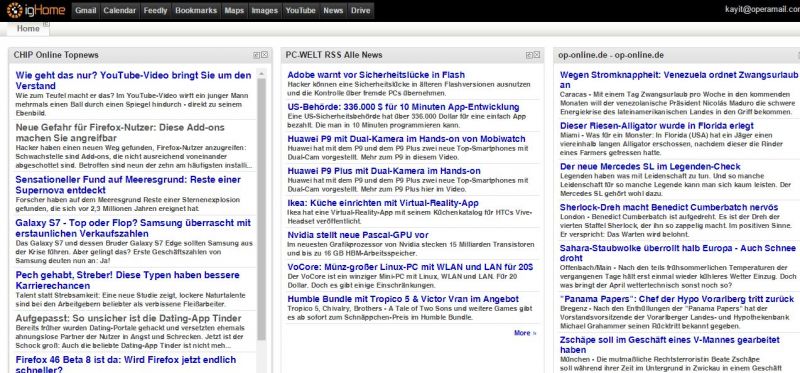The height and width of the screenshot is (373, 800).
Task: Open 'Pech gehabt, Streber!' headline
Action: pos(128,280)
